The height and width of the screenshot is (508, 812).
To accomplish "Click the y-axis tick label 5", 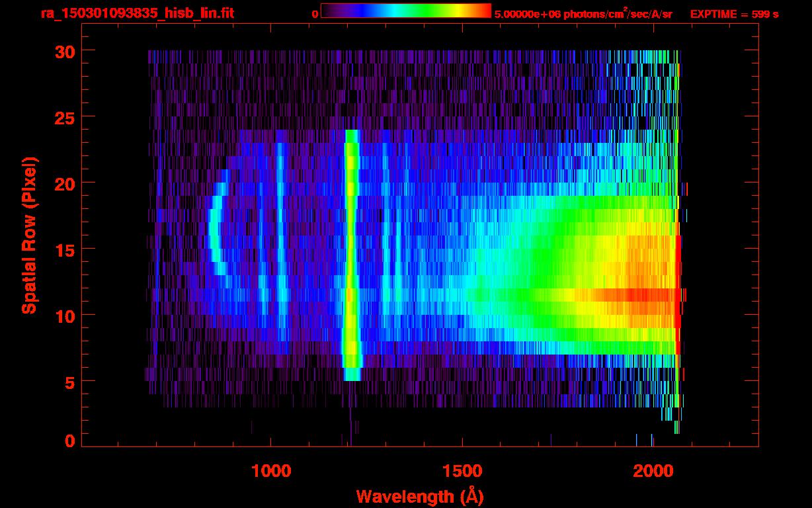I will coord(69,382).
